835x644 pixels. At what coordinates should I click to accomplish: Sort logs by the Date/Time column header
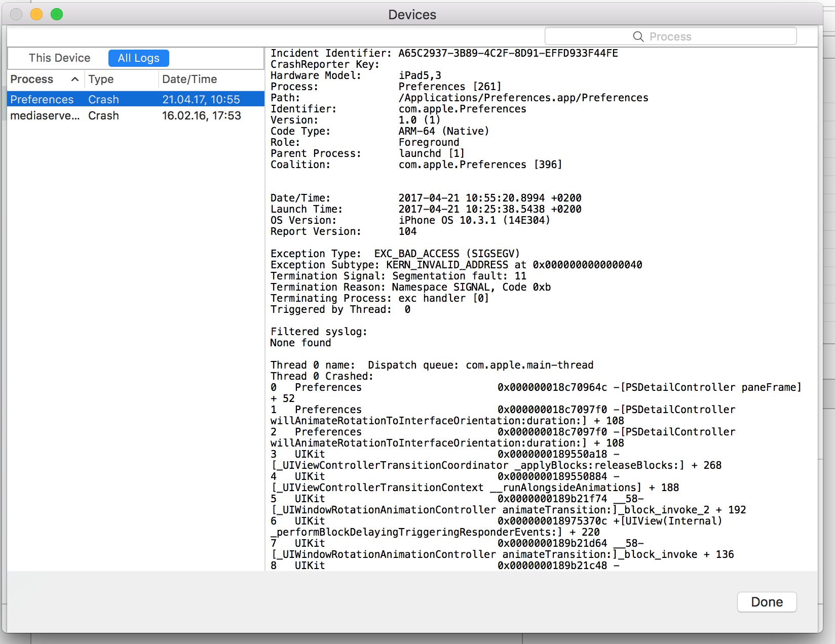[x=189, y=79]
